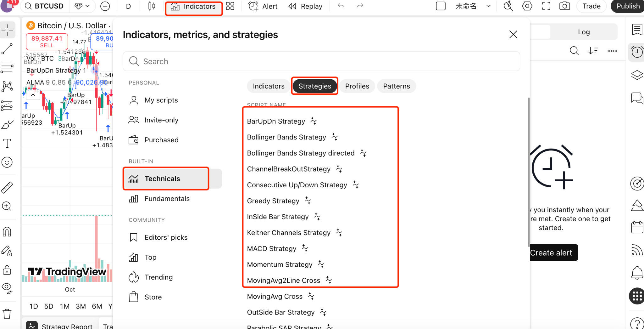Start Bar Replay mode
644x329 pixels.
tap(305, 6)
